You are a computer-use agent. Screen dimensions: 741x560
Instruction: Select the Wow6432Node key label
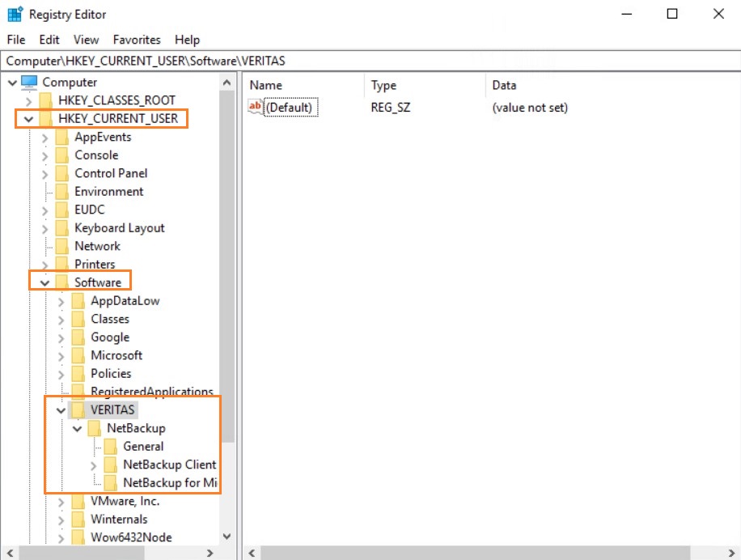(131, 538)
